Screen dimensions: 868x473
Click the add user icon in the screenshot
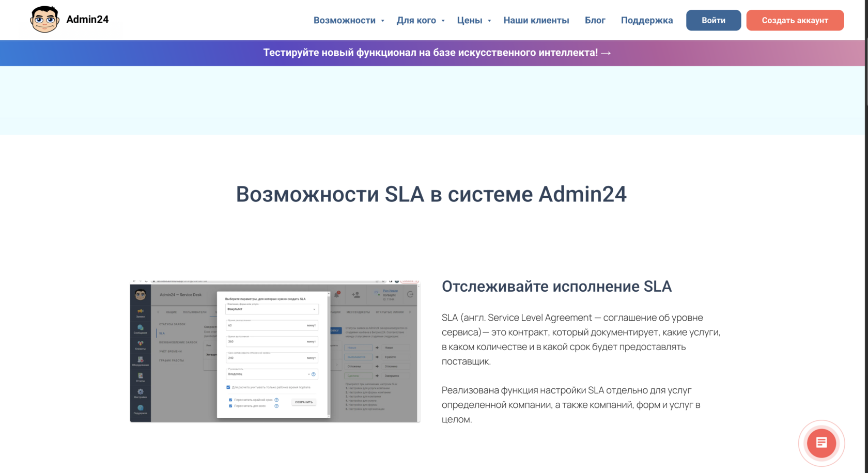pos(356,295)
